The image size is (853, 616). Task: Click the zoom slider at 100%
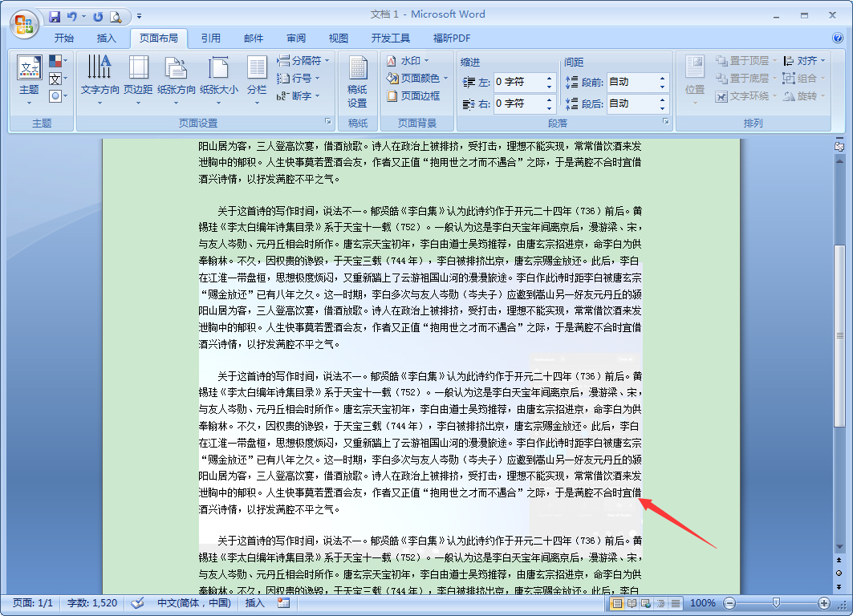coord(774,602)
